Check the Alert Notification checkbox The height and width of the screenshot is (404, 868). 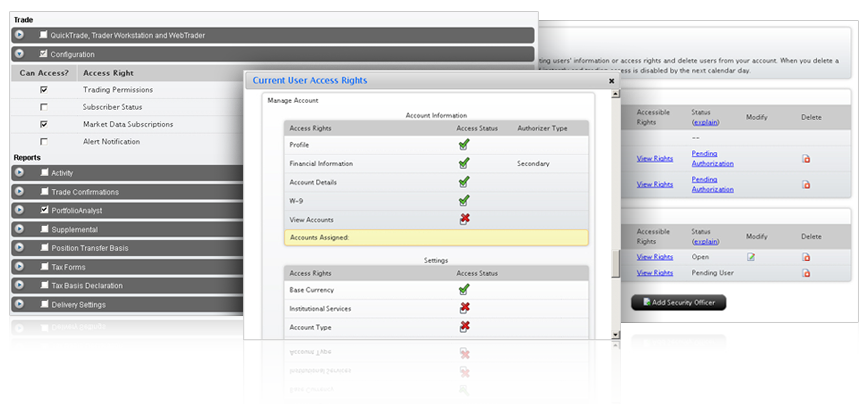(43, 142)
